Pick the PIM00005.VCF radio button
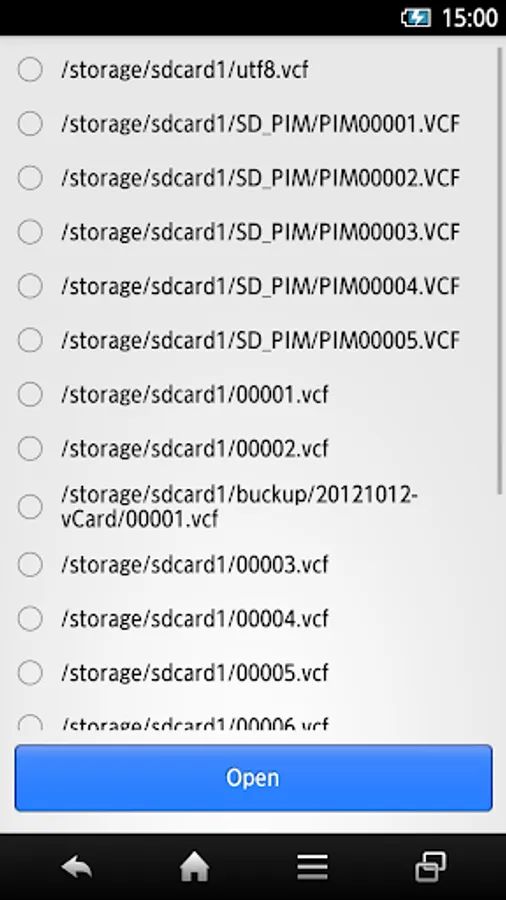Screen dimensions: 506x900 (x=30, y=340)
